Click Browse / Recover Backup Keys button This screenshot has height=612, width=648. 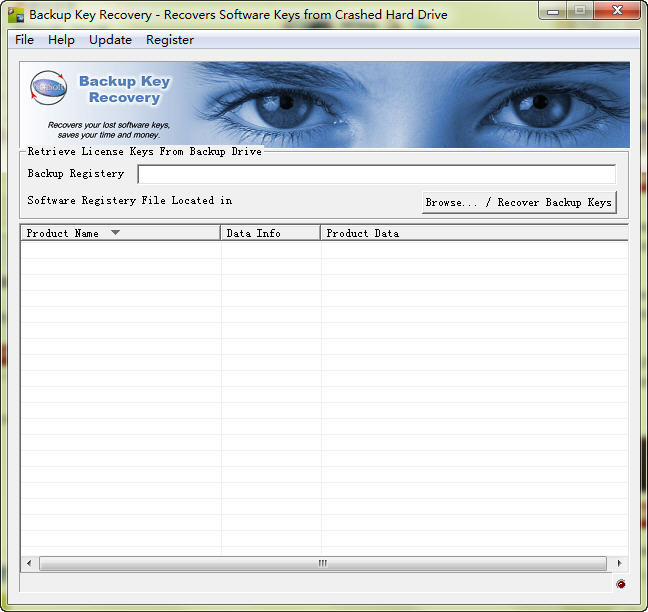coord(519,202)
